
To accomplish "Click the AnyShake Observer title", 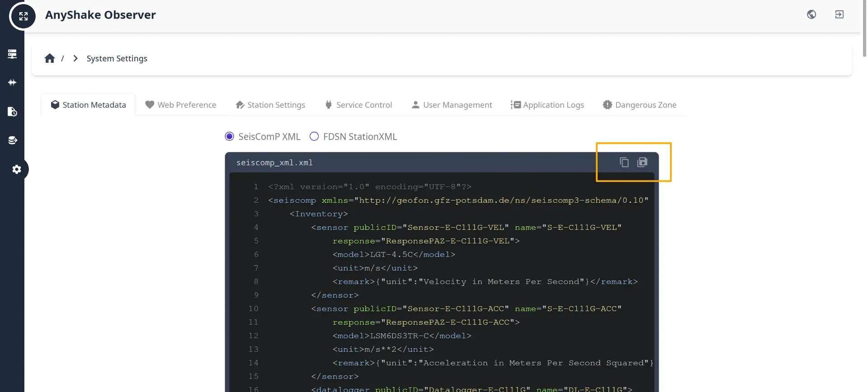I will [x=100, y=15].
